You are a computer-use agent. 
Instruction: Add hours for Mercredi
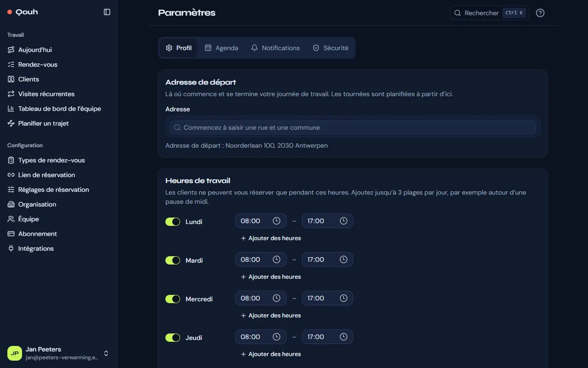click(x=271, y=316)
